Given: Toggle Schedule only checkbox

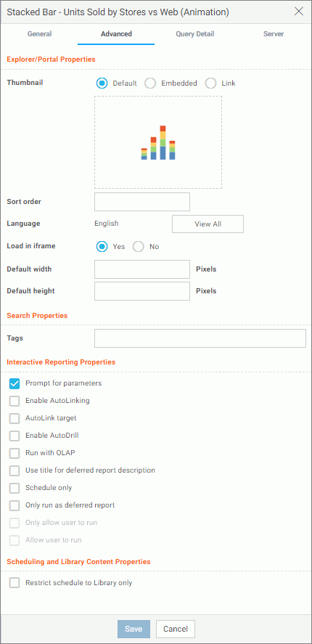Looking at the screenshot, I should coord(15,489).
